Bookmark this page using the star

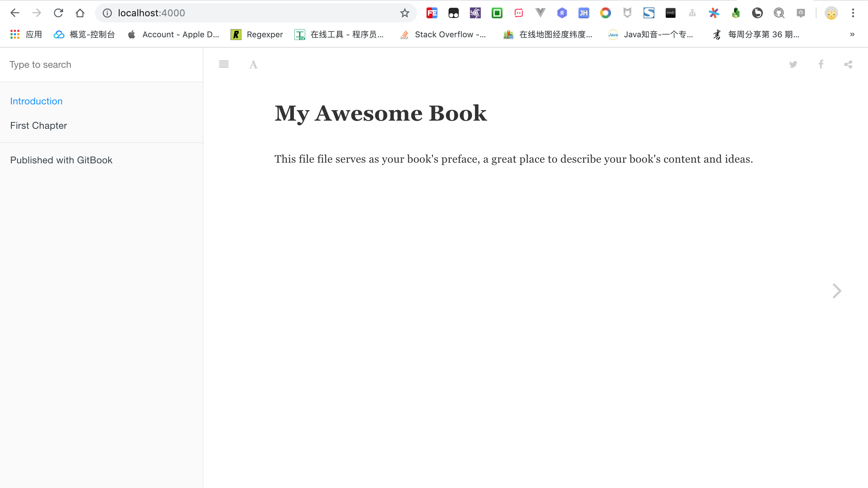404,13
